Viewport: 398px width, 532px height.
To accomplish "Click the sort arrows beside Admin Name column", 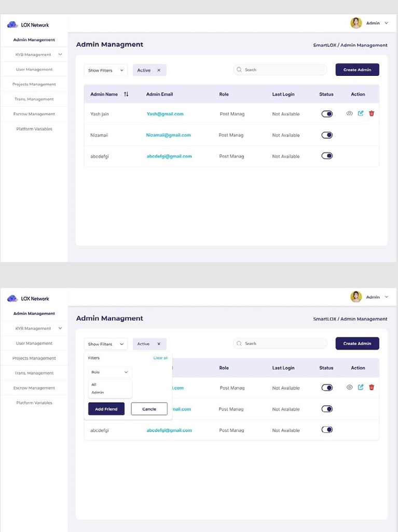I will coord(126,94).
